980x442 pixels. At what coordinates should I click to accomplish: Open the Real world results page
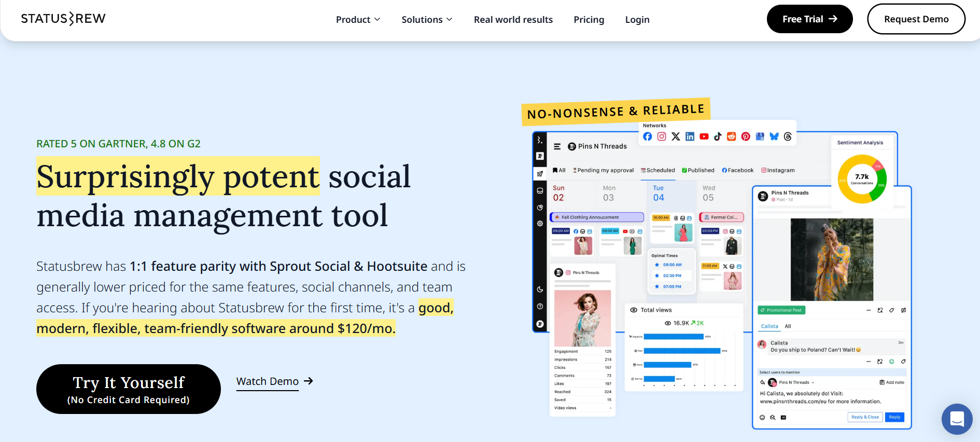tap(513, 19)
